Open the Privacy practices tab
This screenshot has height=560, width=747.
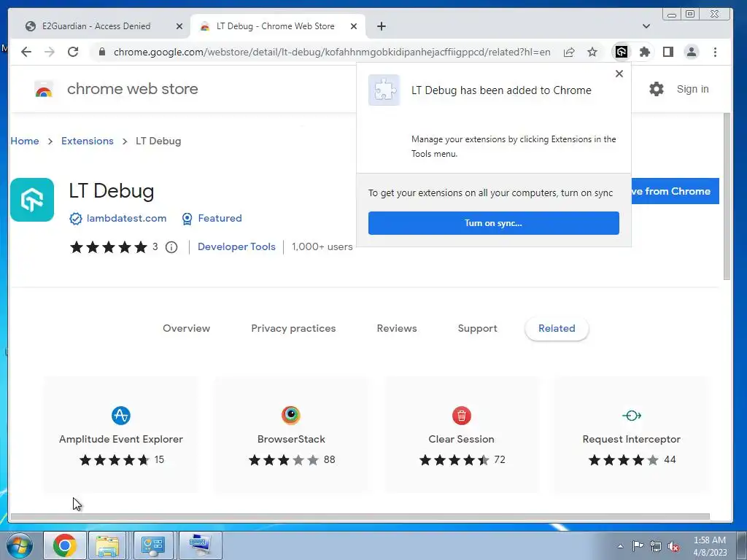tap(293, 328)
